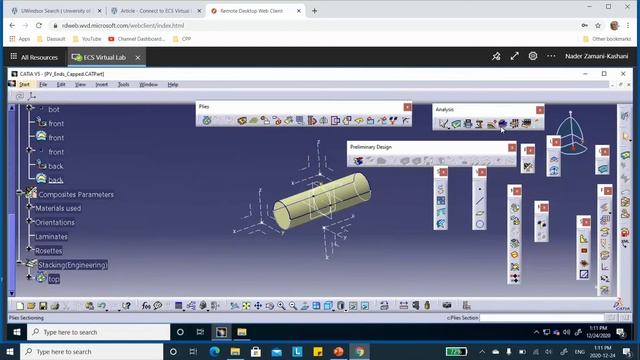The height and width of the screenshot is (360, 640).
Task: Close the Plies toolbar
Action: (x=407, y=107)
